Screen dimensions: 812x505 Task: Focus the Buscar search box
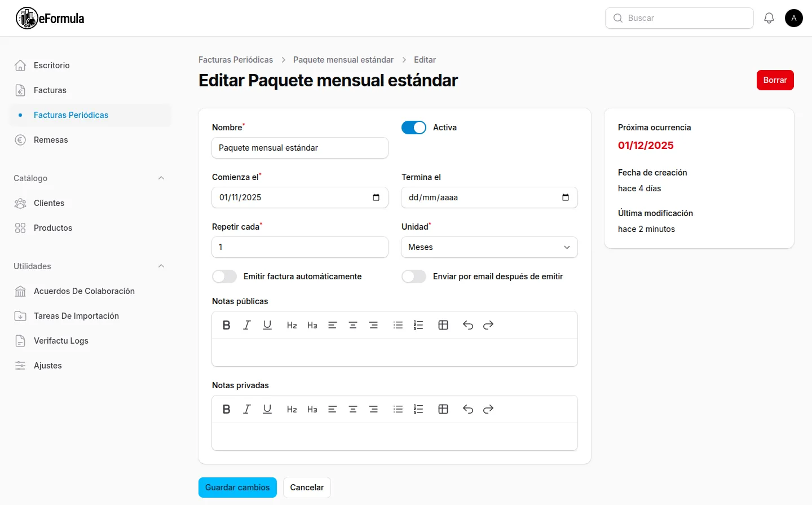[679, 18]
